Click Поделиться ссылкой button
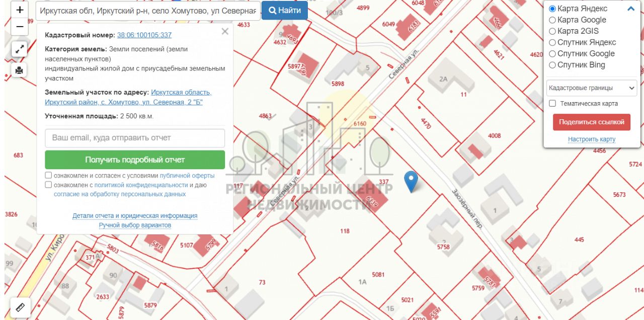Screen dimensions: 644x320 (591, 122)
